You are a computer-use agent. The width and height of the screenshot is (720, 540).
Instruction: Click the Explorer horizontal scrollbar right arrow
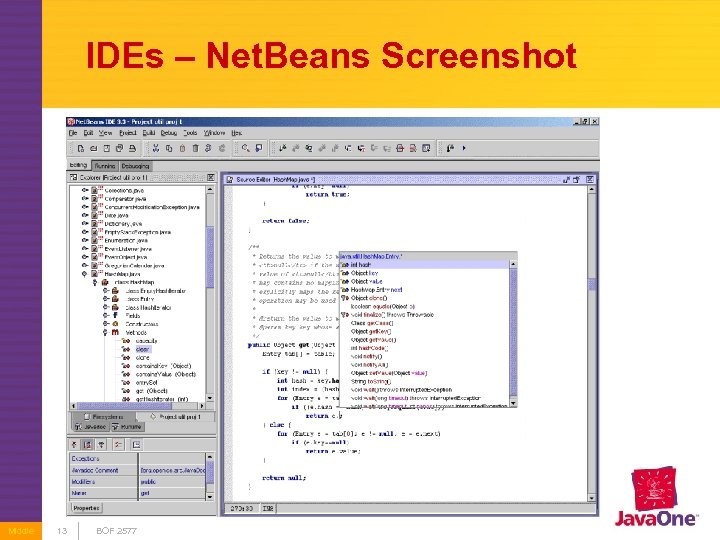point(202,406)
